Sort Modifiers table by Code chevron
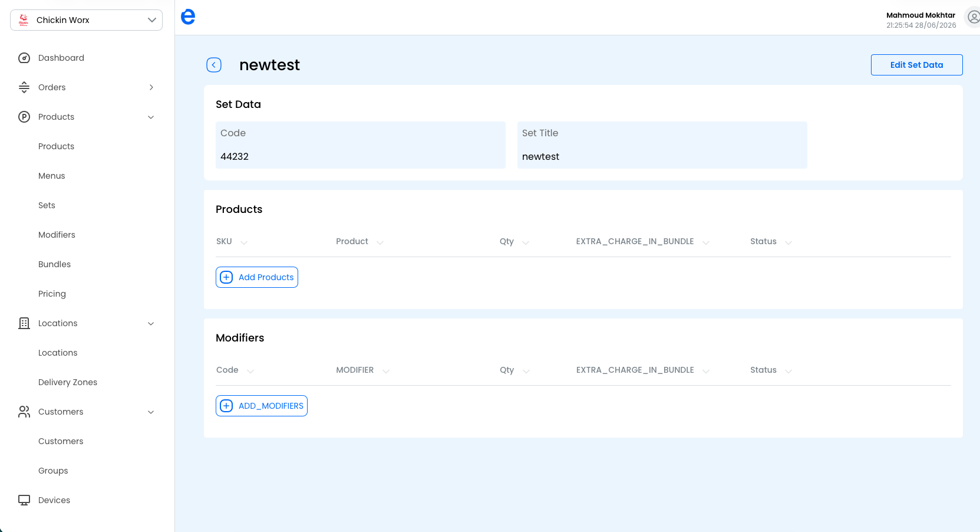 point(250,371)
